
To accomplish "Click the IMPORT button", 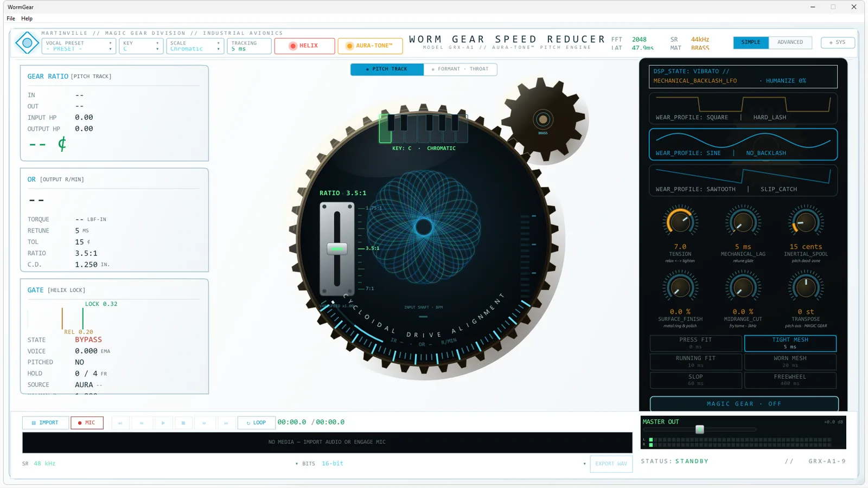I will point(45,423).
